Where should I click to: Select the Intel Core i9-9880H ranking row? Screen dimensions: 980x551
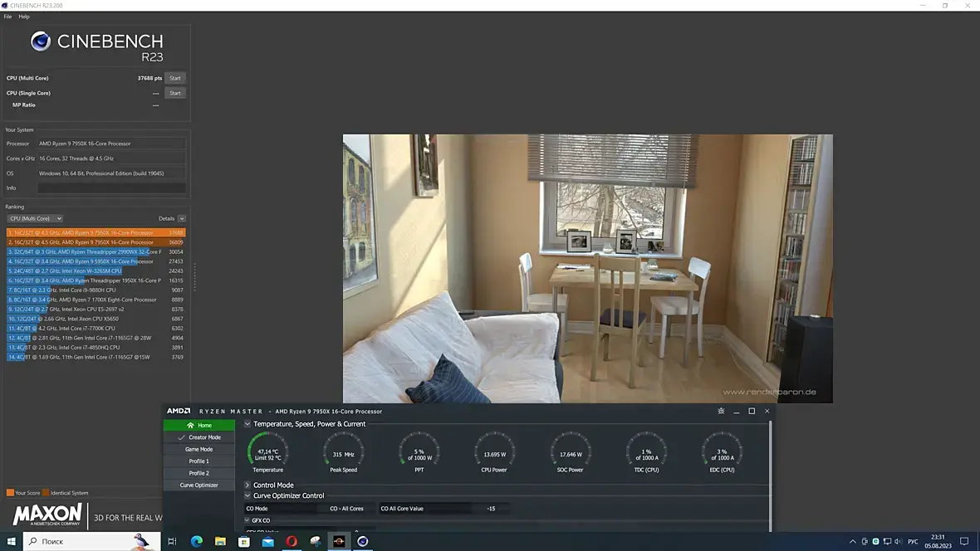(96, 290)
